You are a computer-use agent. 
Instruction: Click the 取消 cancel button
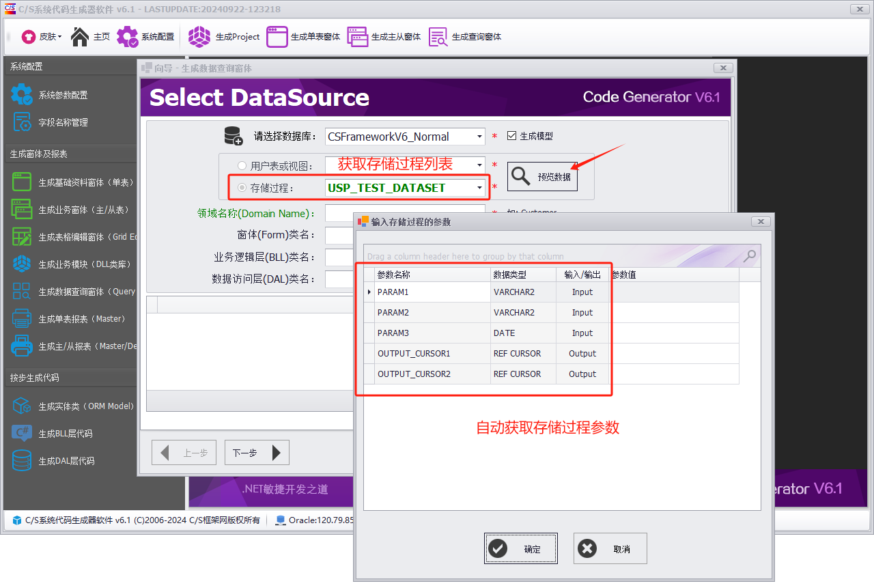click(x=610, y=548)
